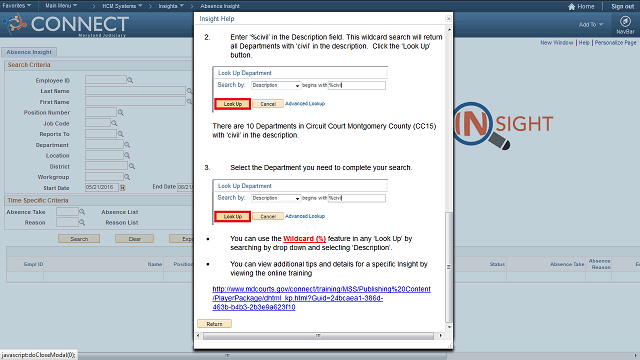The image size is (640, 360).
Task: Close the Insight Help dialog
Action: click(x=448, y=18)
